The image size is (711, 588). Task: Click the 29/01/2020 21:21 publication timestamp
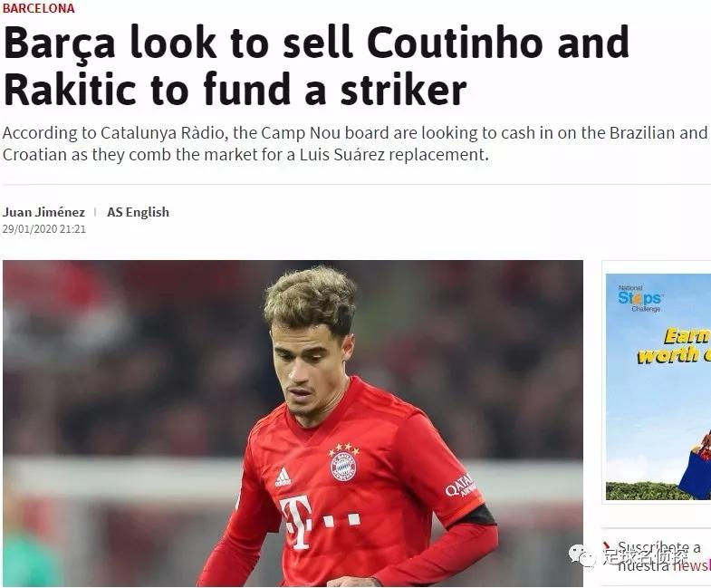44,229
